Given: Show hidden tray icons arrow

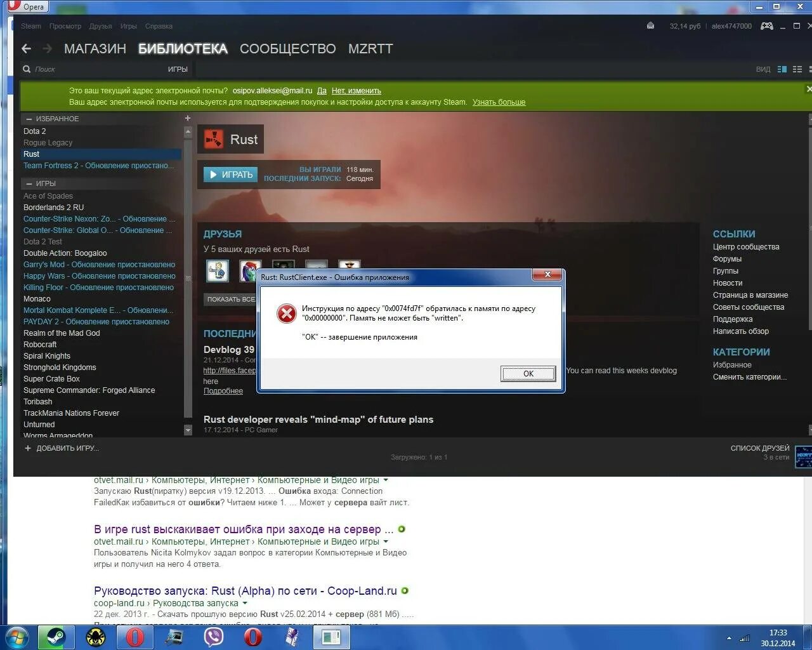Looking at the screenshot, I should [729, 638].
